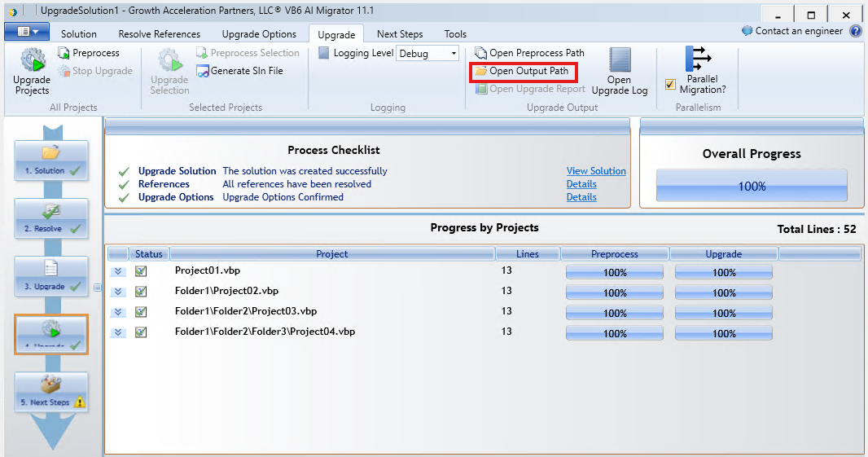Toggle status checkbox for Project01.vbp

click(141, 271)
